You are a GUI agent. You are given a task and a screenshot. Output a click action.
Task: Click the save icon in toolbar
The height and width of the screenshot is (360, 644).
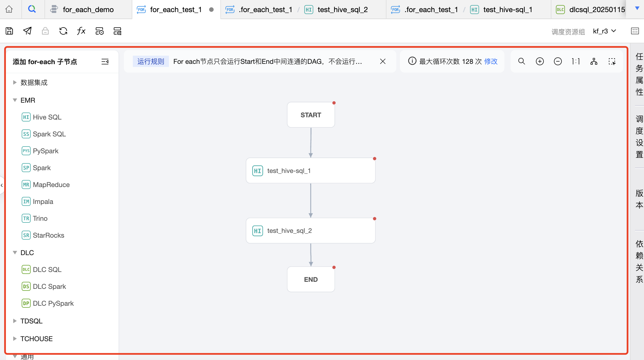[9, 31]
